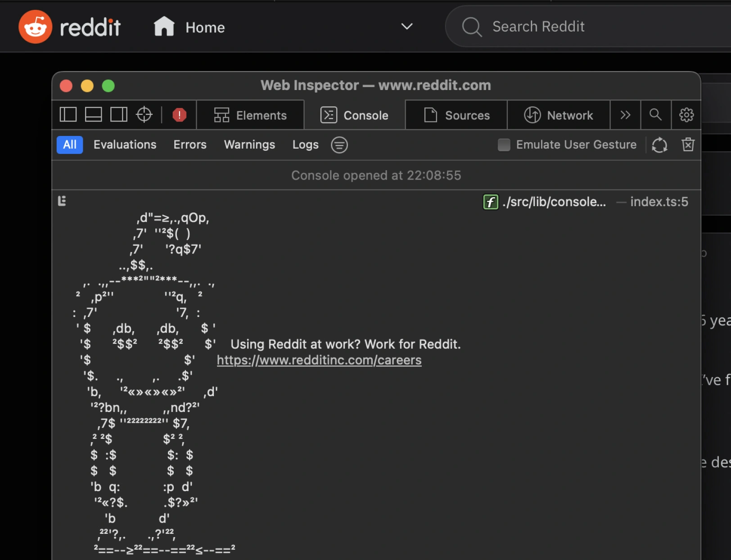Open the Web Inspector search tab
Viewport: 731px width, 560px height.
[656, 115]
